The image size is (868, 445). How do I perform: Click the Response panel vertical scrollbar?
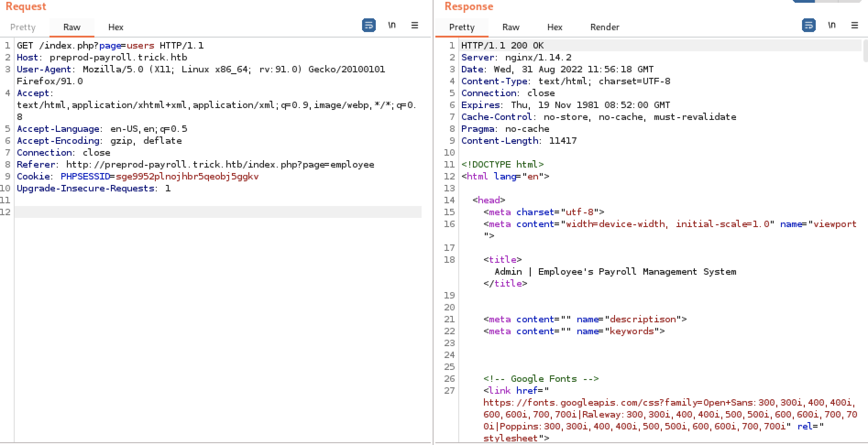click(865, 50)
